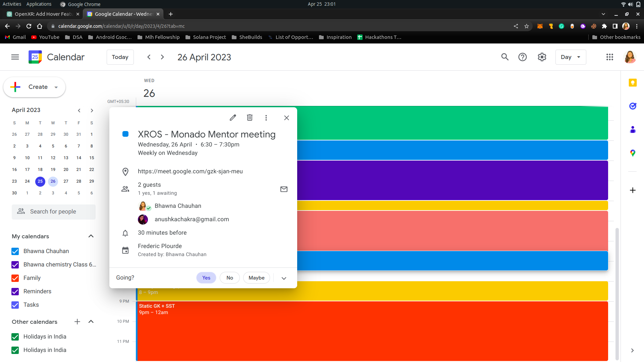Open the main navigation hamburger menu
The image size is (644, 362).
point(15,57)
